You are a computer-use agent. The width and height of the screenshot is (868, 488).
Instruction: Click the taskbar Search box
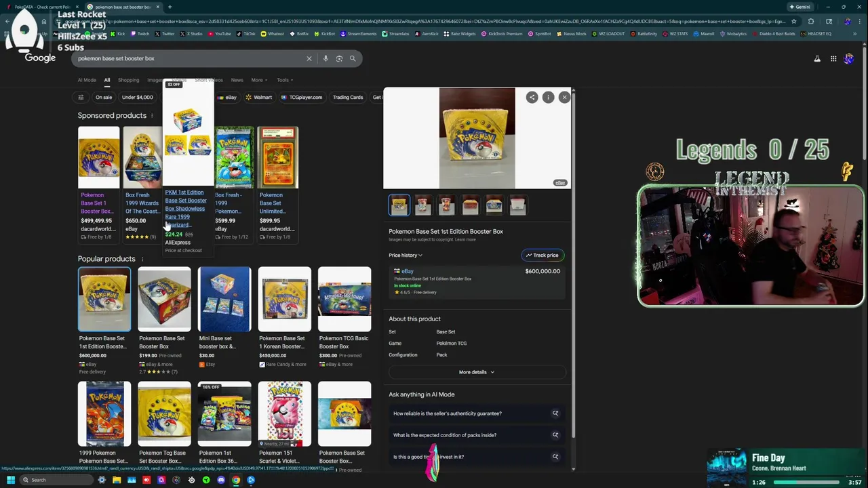58,480
